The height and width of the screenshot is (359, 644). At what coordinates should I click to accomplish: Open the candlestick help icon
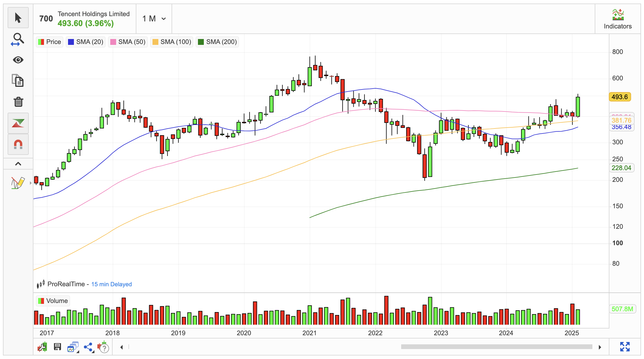tap(103, 347)
